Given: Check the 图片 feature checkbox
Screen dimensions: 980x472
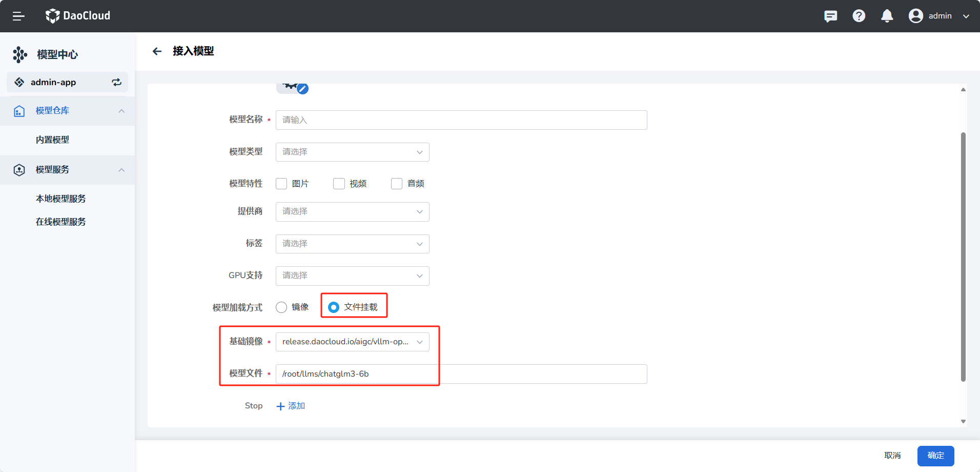Looking at the screenshot, I should point(281,184).
